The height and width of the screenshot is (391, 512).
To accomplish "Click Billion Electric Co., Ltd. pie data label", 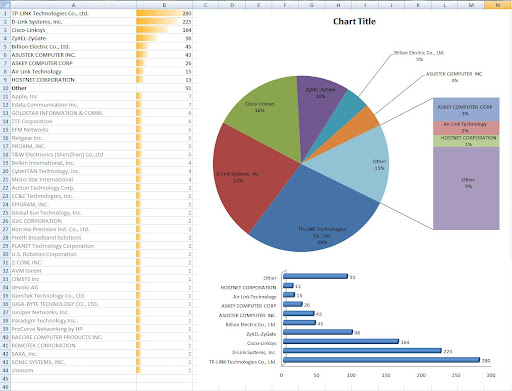I will point(419,56).
